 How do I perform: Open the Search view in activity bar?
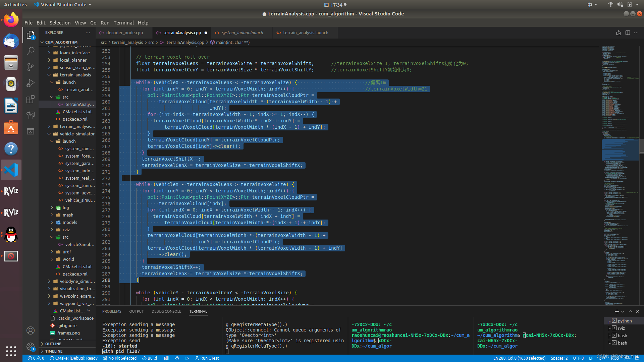pos(31,51)
